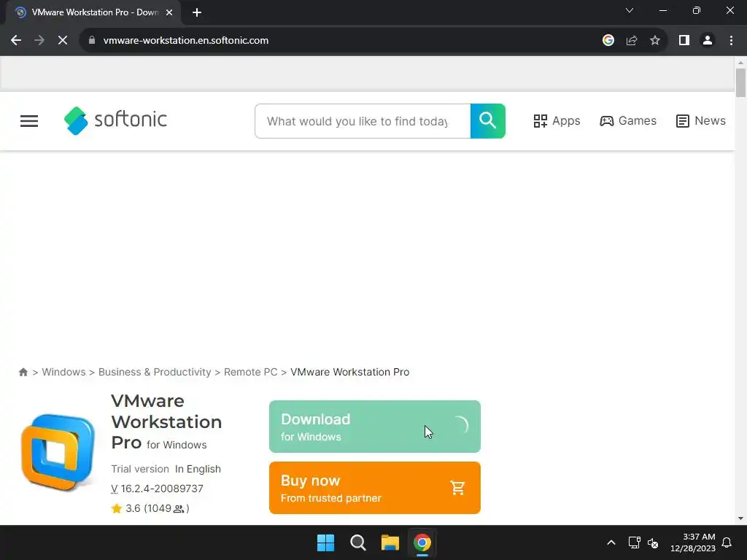
Task: Bookmark this page with star icon
Action: 655,41
